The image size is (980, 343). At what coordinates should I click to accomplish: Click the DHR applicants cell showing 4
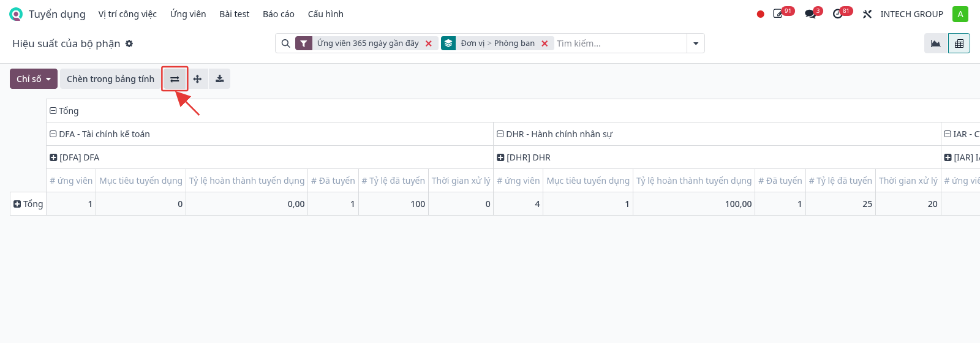click(518, 204)
